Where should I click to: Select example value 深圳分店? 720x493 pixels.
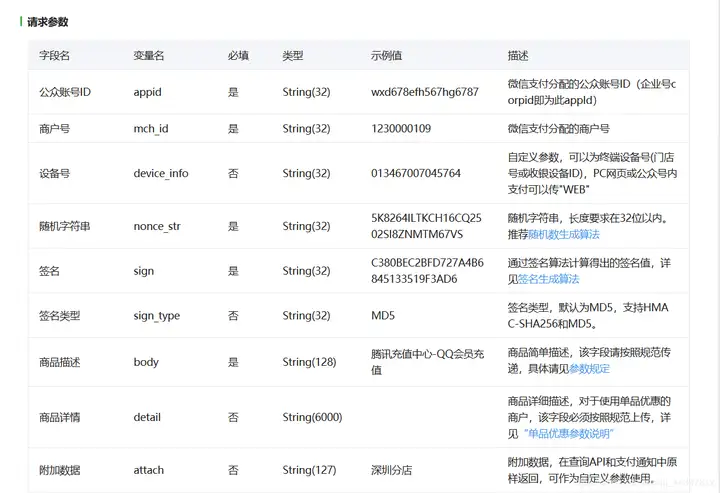coord(391,470)
